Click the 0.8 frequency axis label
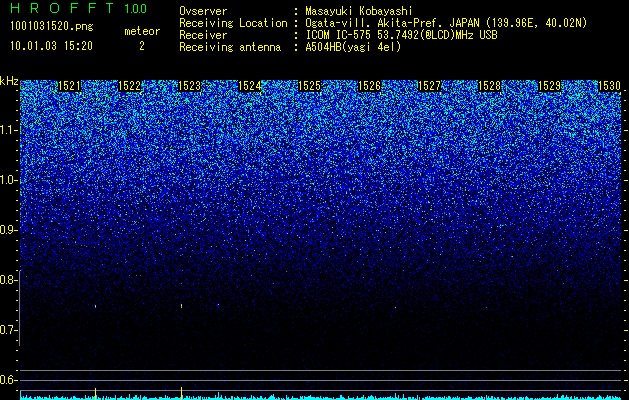Image resolution: width=629 pixels, height=400 pixels. tap(8, 280)
